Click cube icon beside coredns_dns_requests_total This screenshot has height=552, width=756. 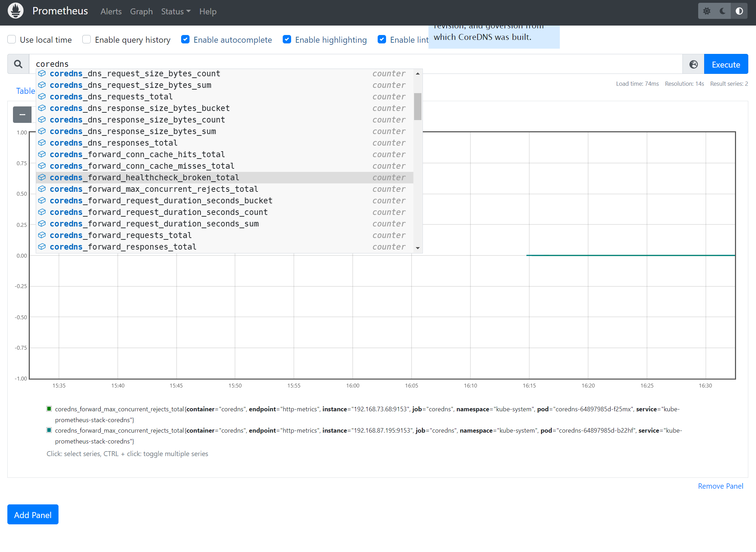coord(42,96)
